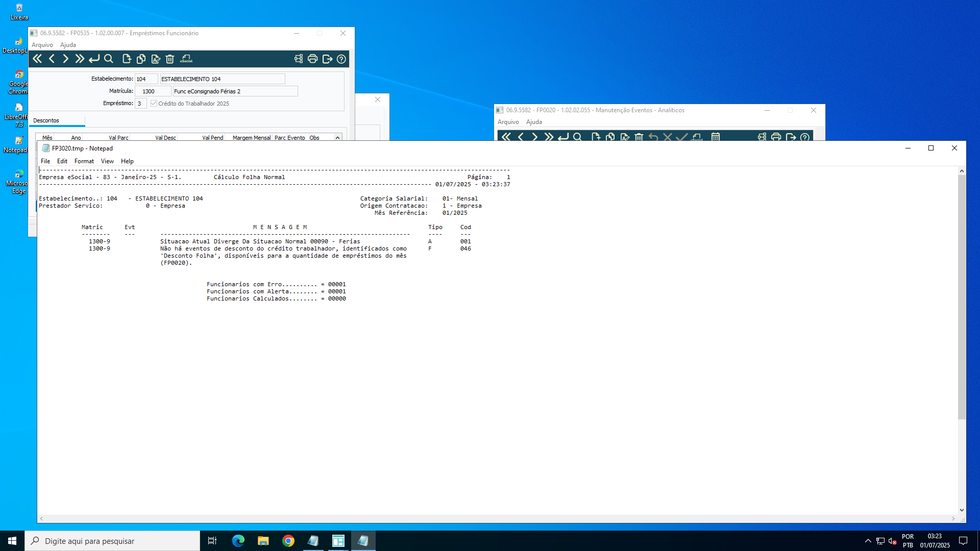The image size is (980, 551).
Task: Open Google Chrome from taskbar
Action: coord(288,541)
